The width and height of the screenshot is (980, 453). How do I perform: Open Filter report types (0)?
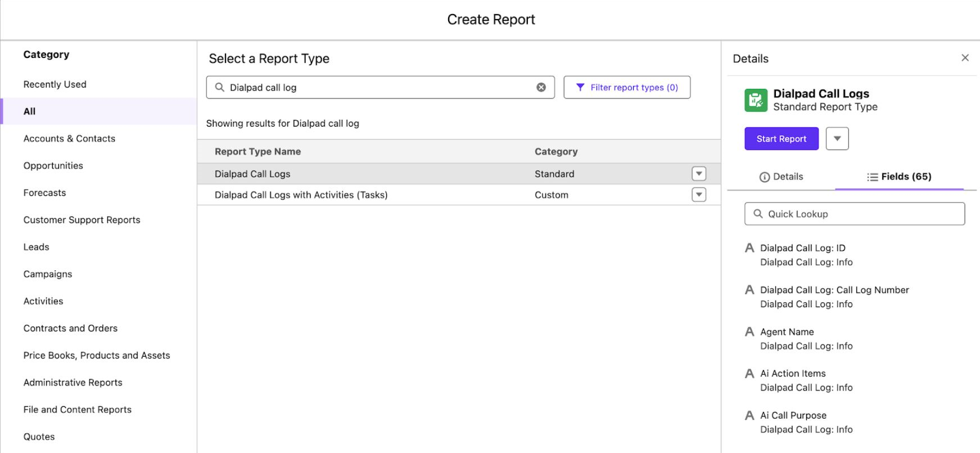tap(627, 87)
